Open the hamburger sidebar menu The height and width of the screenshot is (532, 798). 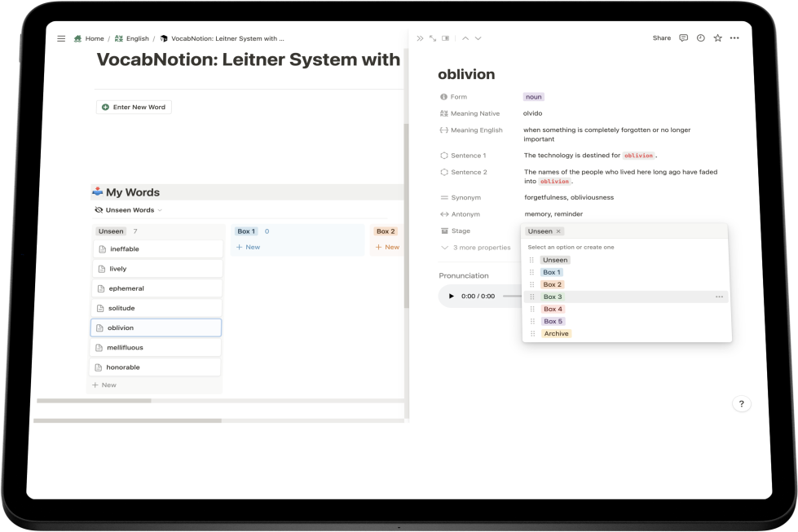pyautogui.click(x=61, y=38)
